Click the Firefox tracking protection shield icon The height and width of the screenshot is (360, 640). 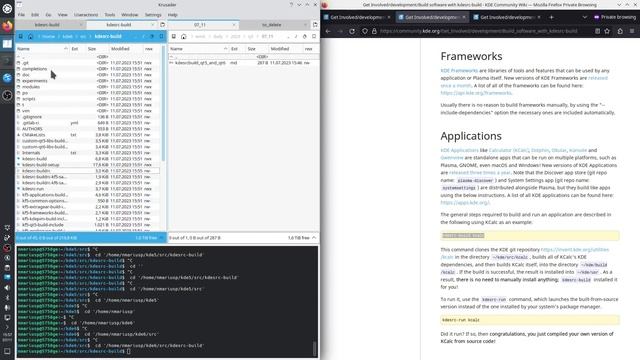[x=365, y=31]
